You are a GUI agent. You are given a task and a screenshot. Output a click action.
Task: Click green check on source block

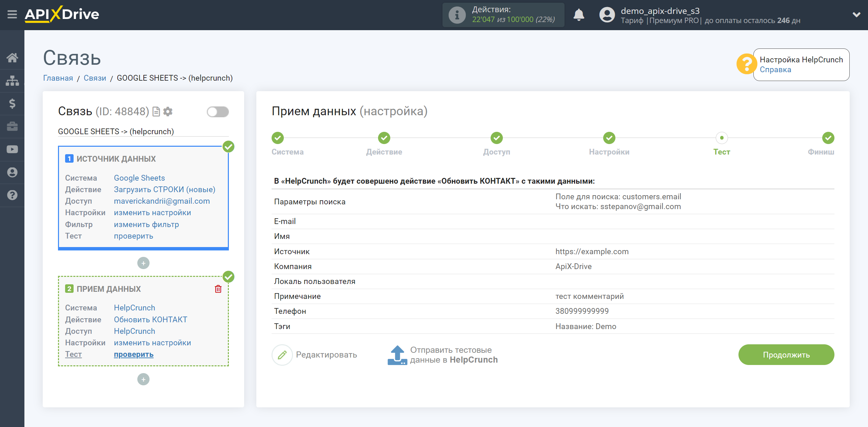click(x=229, y=147)
